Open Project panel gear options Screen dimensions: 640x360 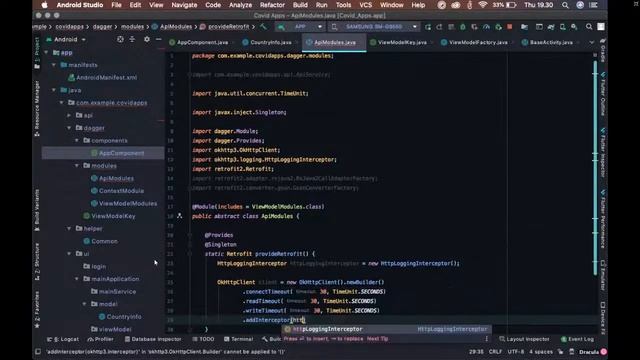[x=147, y=39]
